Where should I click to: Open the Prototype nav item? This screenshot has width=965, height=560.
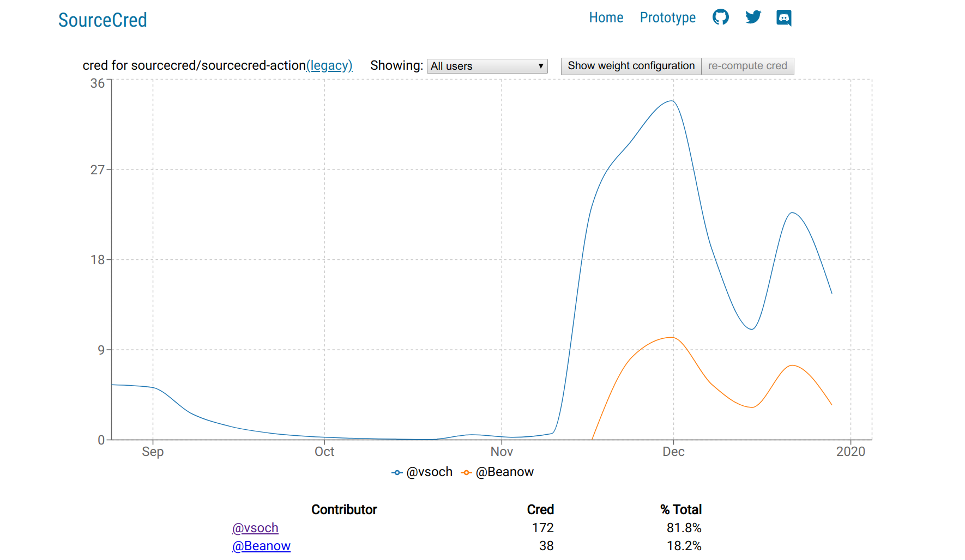pyautogui.click(x=667, y=17)
